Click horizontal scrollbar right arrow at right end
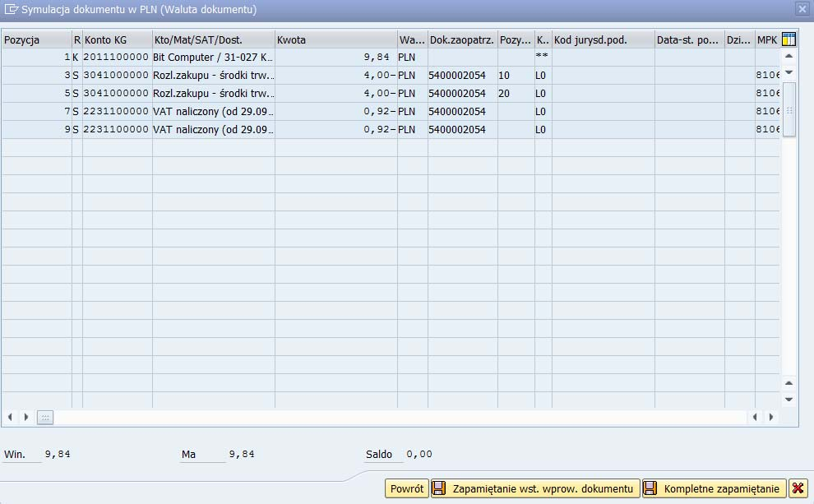Viewport: 814px width, 504px height. (x=771, y=417)
